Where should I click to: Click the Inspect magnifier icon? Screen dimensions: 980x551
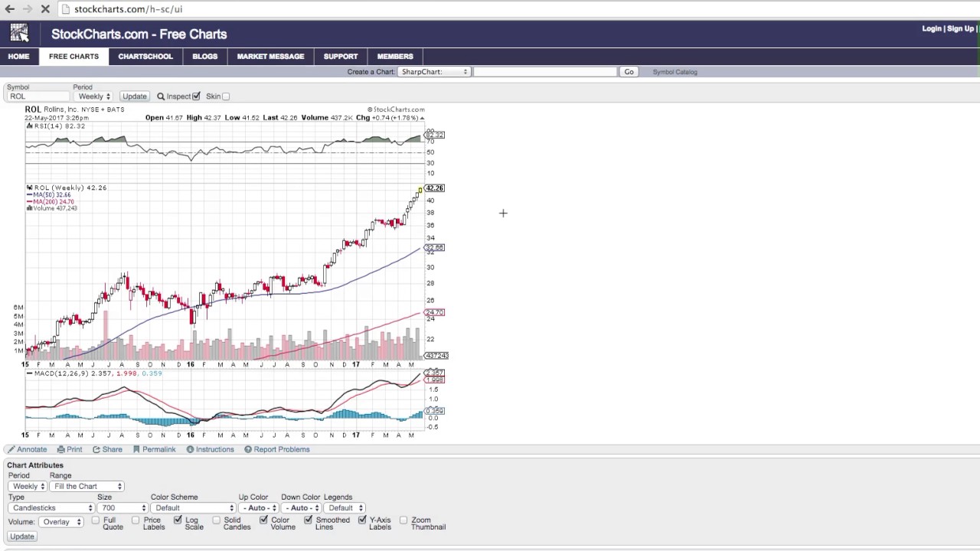click(x=161, y=96)
